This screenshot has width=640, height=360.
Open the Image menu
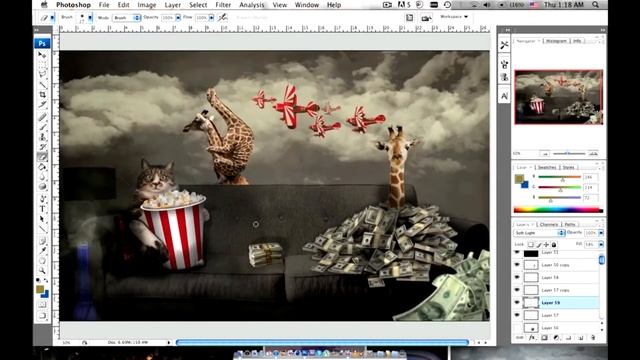coord(147,5)
